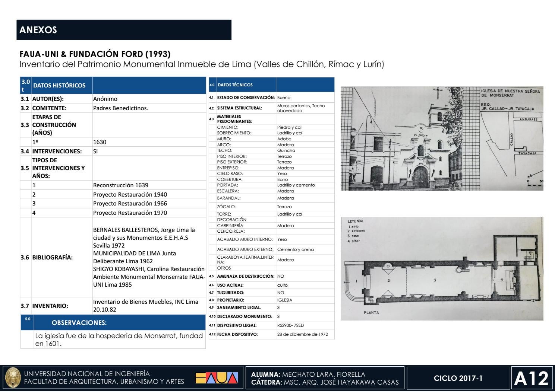Click nave number 3 in floor plan
555x392 pixels.
pyautogui.click(x=435, y=280)
